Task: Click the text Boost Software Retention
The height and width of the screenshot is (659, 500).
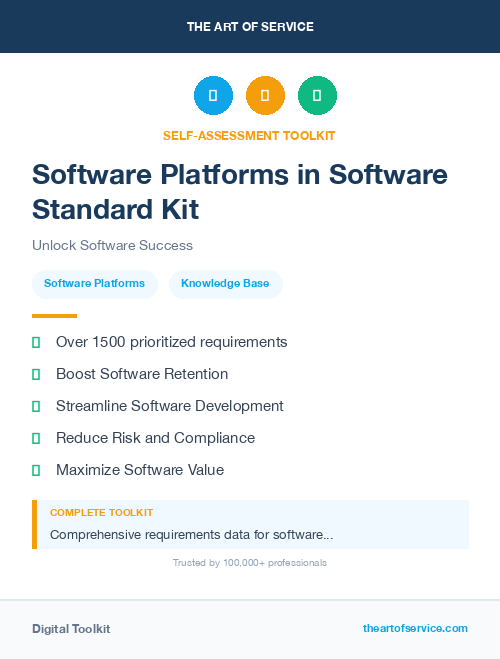Action: click(x=142, y=374)
